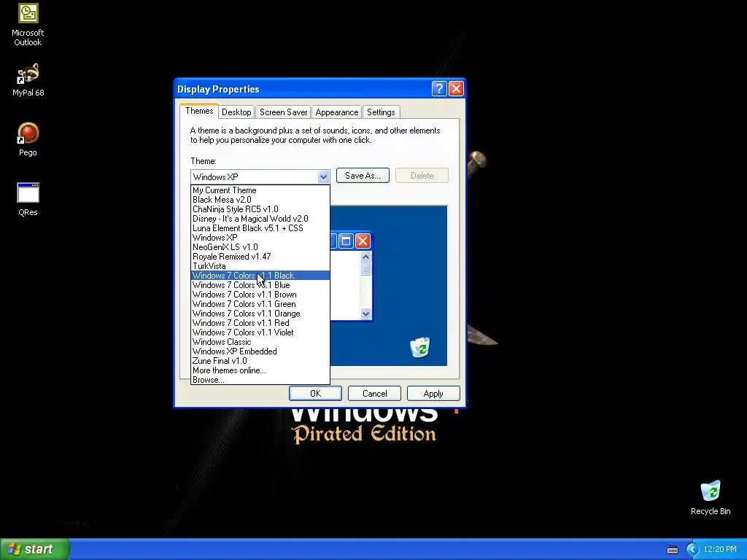747x560 pixels.
Task: Choose Windows 7 Colors v1.1 Blue
Action: pos(260,285)
